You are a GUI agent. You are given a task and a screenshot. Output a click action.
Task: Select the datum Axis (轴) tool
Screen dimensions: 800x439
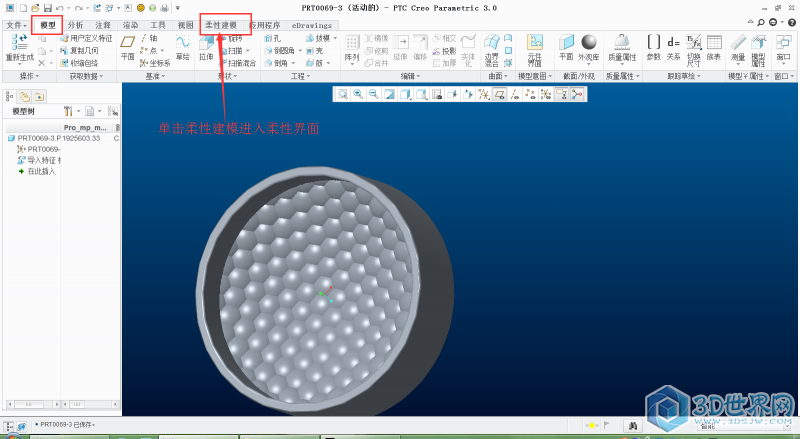coord(149,38)
